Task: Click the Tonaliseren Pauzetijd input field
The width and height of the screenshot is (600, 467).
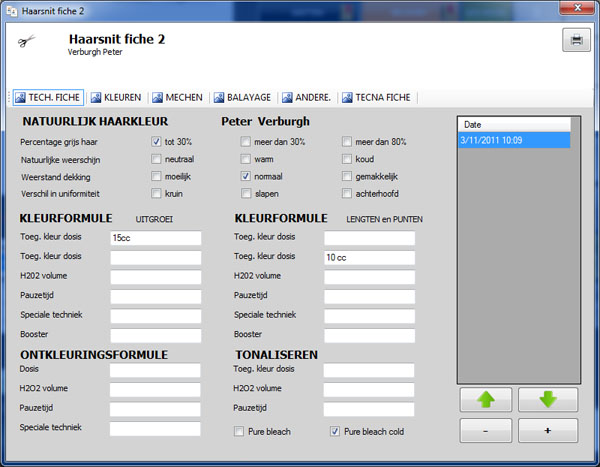Action: point(369,409)
